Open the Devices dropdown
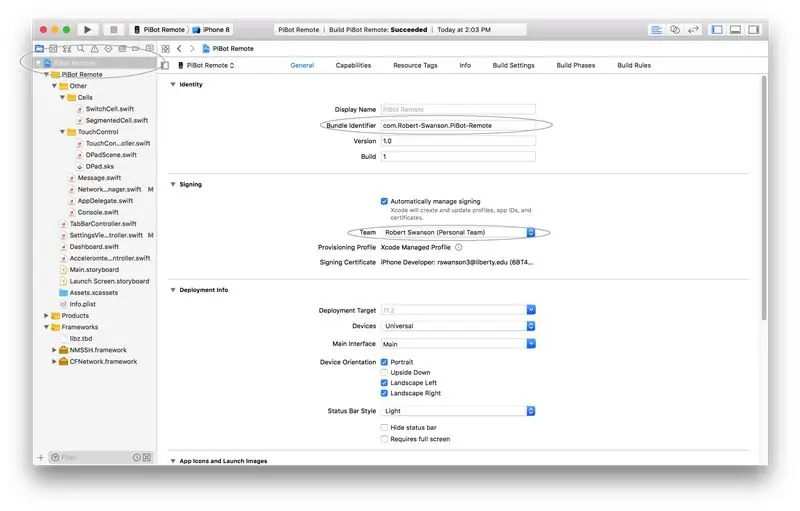This screenshot has height=511, width=800. (458, 326)
